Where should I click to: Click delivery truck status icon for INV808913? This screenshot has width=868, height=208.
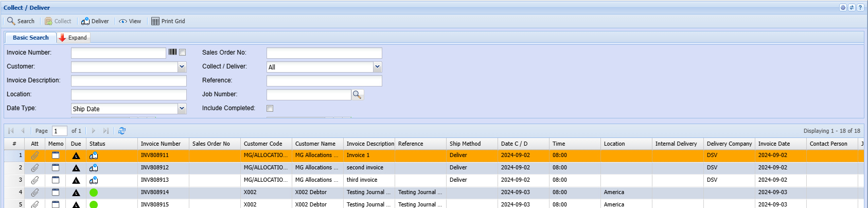[x=94, y=180]
